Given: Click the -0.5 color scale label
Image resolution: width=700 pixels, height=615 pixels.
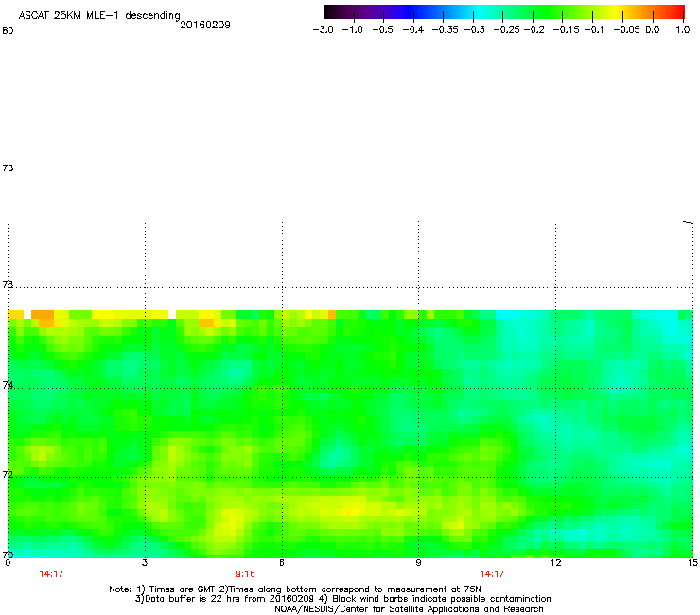Looking at the screenshot, I should (382, 30).
